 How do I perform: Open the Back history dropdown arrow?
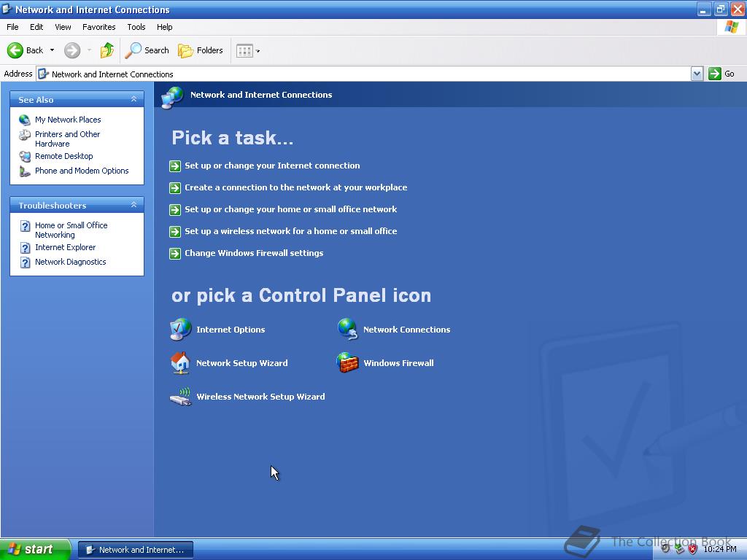52,50
